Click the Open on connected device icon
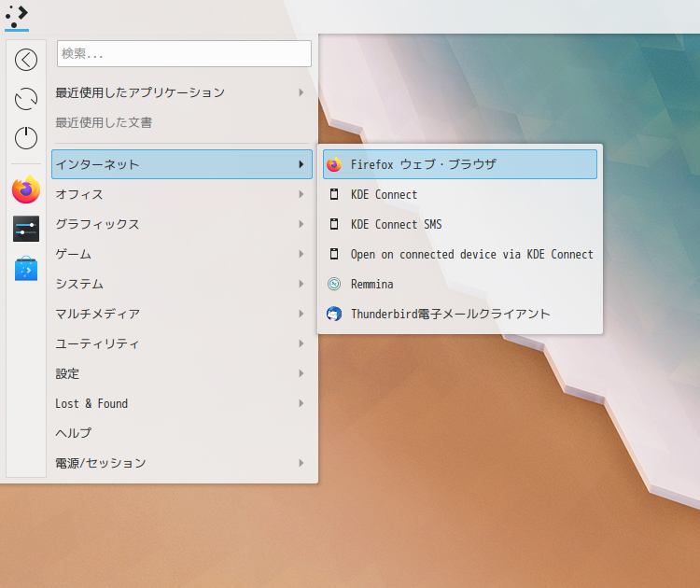Viewport: 700px width, 588px height. (x=334, y=254)
